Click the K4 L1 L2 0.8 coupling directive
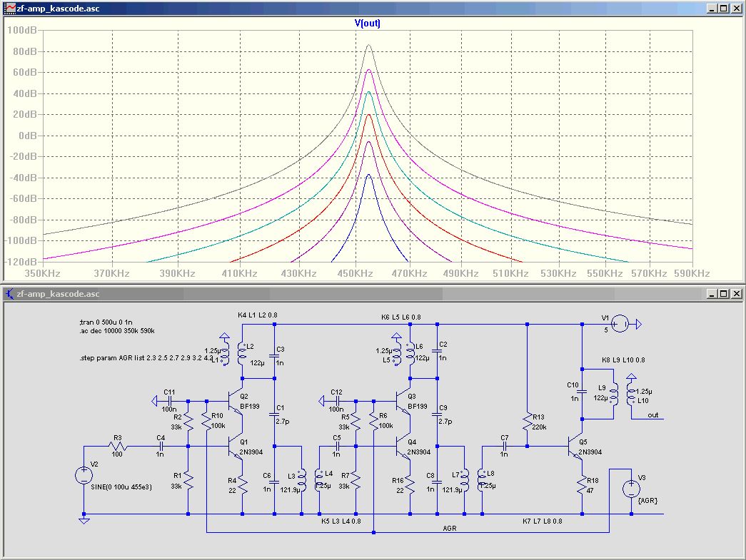Image resolution: width=746 pixels, height=560 pixels. 258,315
